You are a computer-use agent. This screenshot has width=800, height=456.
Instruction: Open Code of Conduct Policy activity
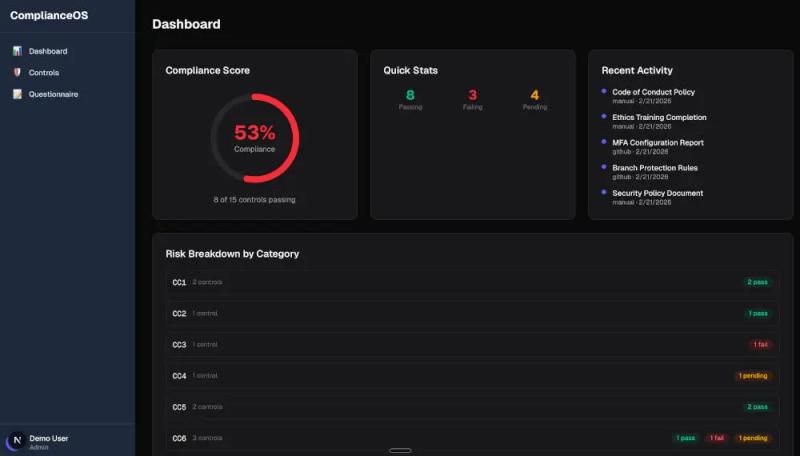654,92
